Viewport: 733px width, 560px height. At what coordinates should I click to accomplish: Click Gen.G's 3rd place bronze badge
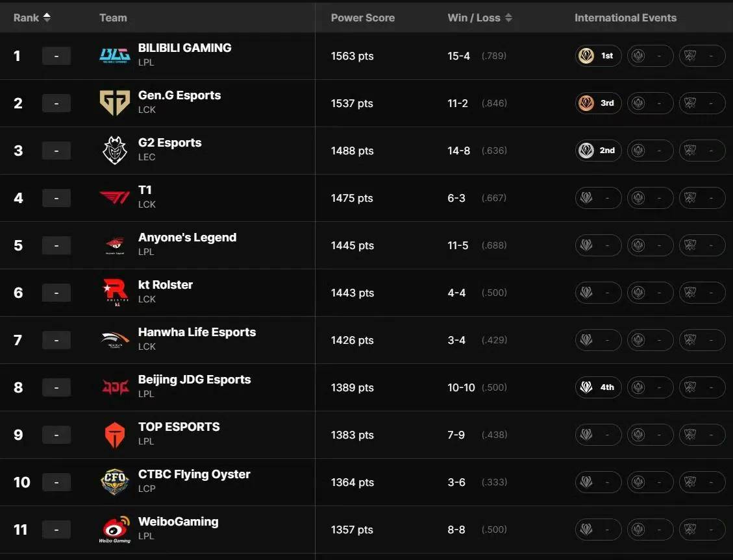pyautogui.click(x=598, y=103)
